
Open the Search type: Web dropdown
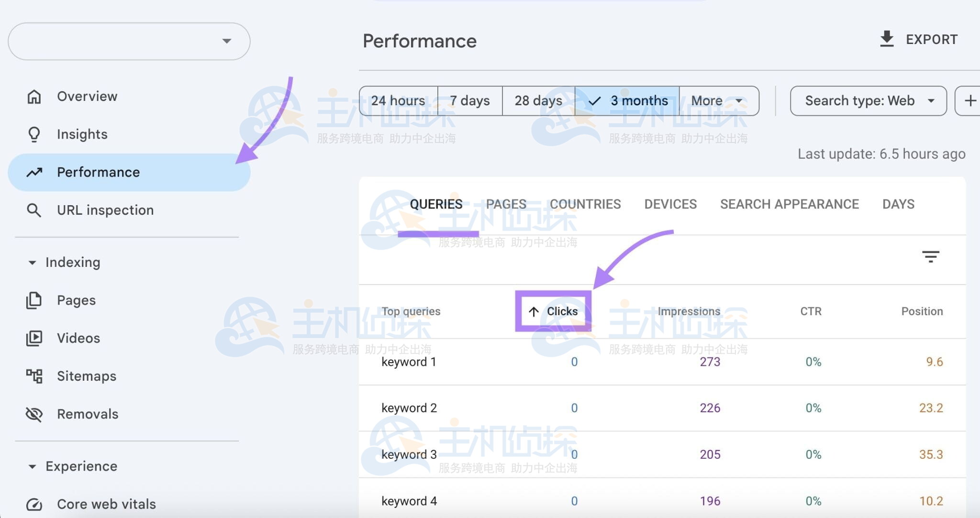click(x=869, y=101)
